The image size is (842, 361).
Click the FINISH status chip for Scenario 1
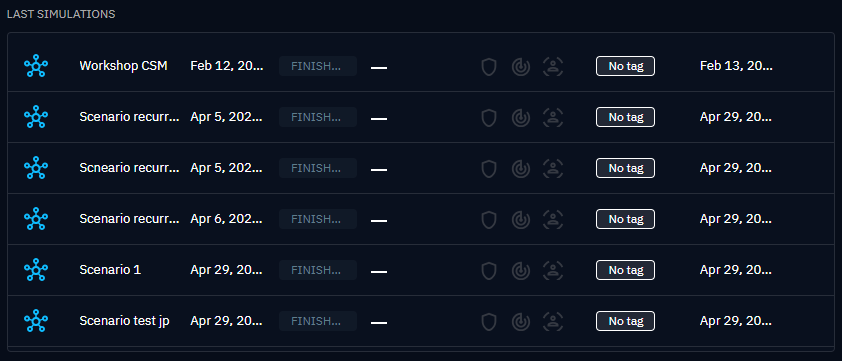pos(318,270)
